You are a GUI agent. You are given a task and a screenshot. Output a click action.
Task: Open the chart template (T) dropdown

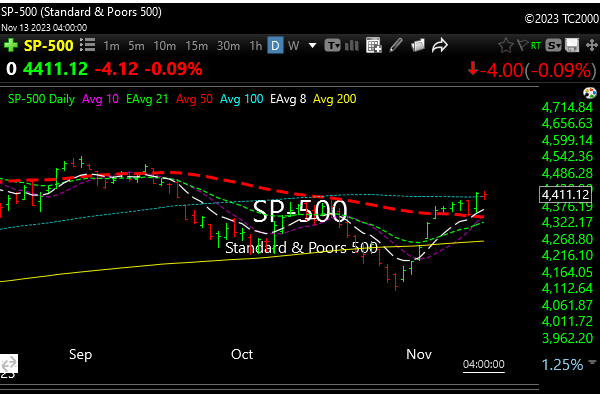coord(332,46)
